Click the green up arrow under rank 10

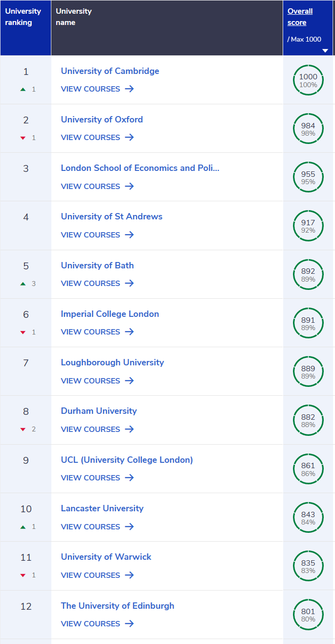point(23,527)
